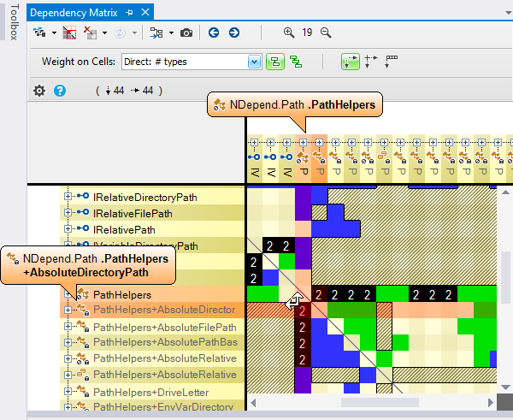Open settings gear in matrix panel

point(39,91)
